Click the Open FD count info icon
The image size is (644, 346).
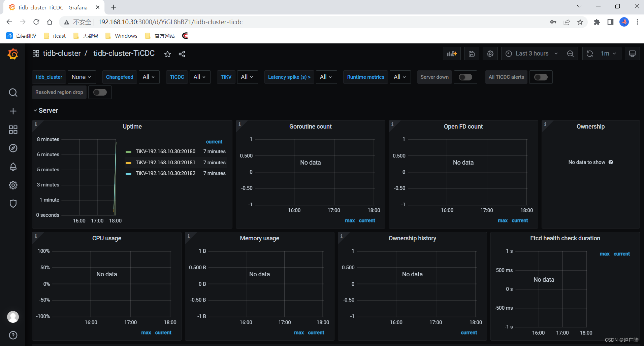(392, 124)
